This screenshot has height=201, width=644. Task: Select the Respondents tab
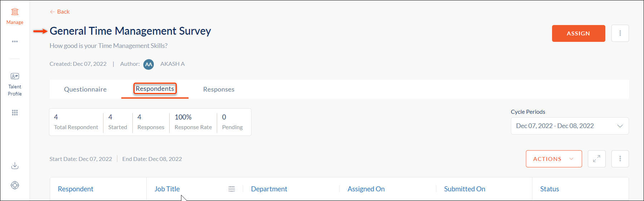[x=155, y=89]
